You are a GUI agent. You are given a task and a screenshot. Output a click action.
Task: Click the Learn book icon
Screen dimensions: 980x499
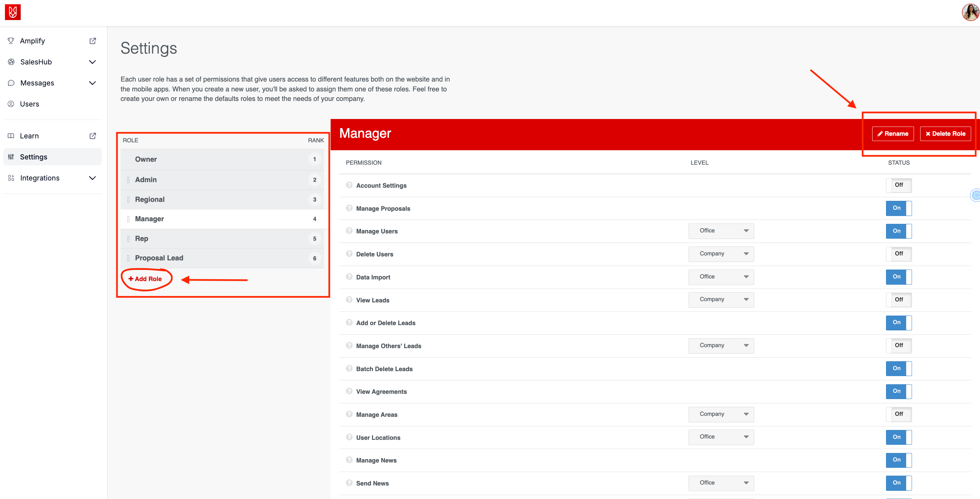tap(11, 136)
